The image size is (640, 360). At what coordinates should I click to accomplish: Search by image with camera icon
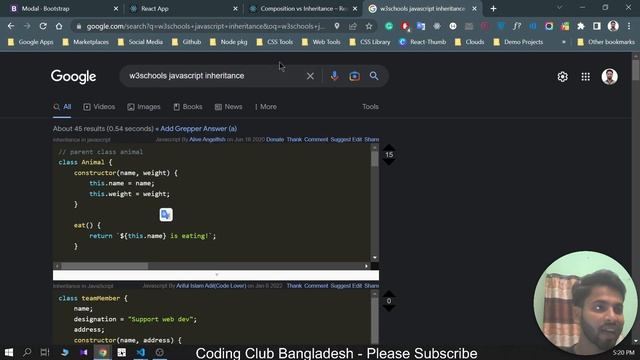pyautogui.click(x=354, y=76)
